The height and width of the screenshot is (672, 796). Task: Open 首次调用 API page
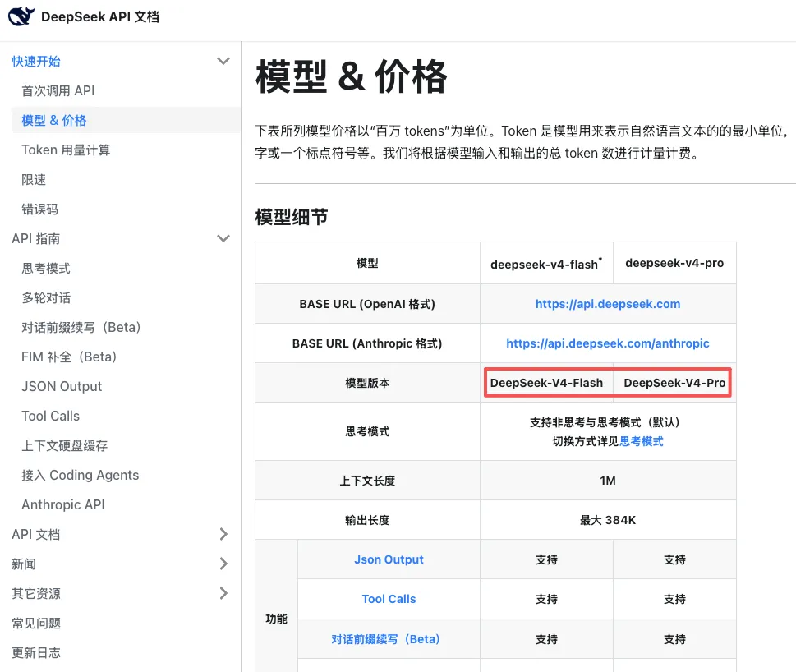click(x=58, y=91)
